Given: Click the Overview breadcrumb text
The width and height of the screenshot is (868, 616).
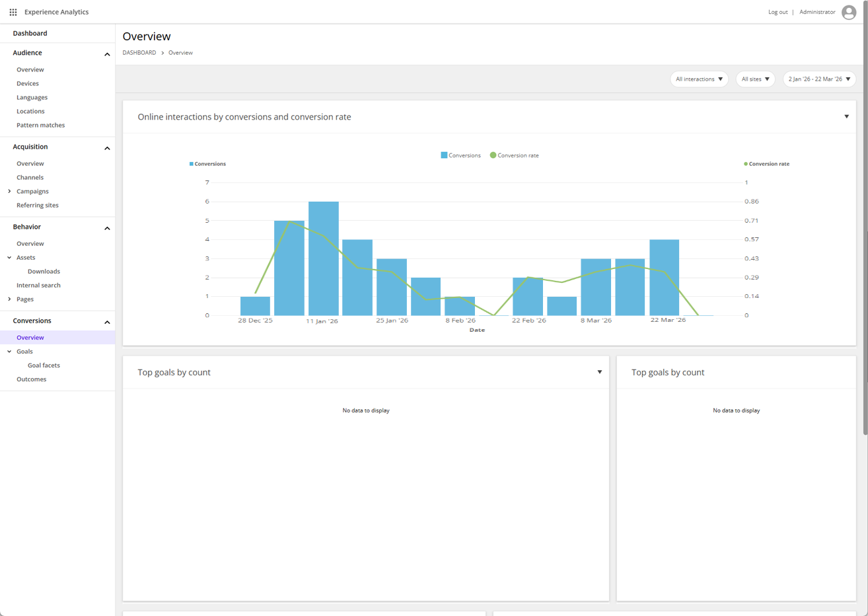Looking at the screenshot, I should coord(180,52).
